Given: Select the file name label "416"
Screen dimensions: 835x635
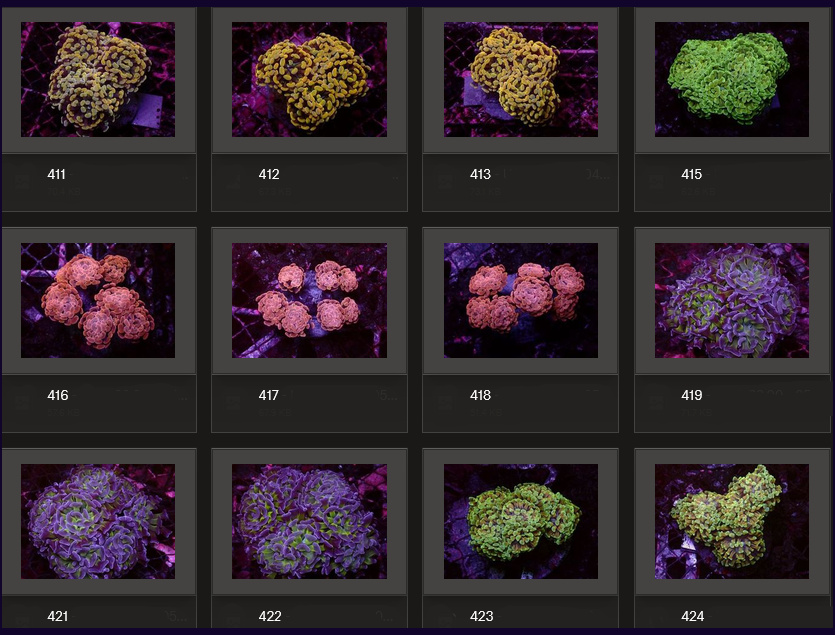Looking at the screenshot, I should click(58, 395).
